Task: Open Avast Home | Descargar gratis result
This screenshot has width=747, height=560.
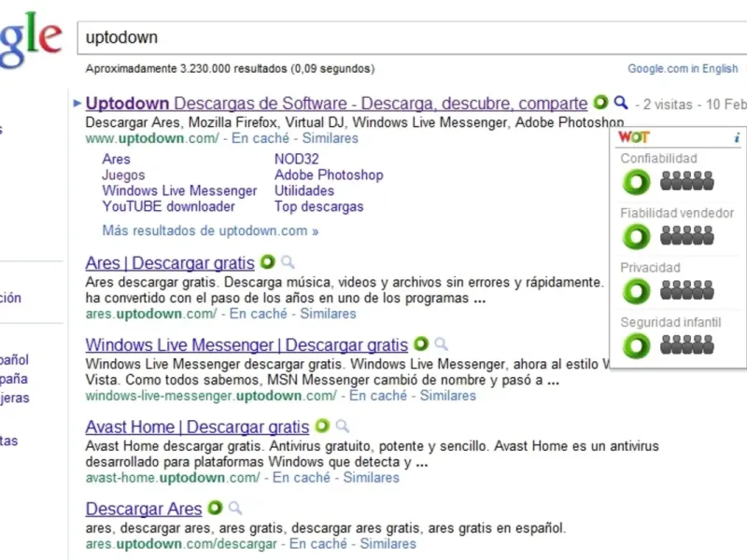Action: click(198, 427)
